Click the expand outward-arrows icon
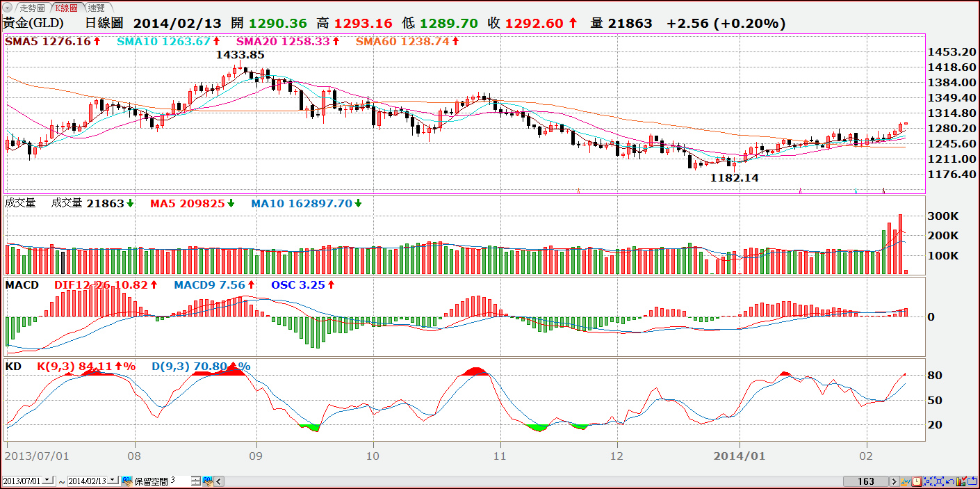This screenshot has width=980, height=489. click(939, 481)
